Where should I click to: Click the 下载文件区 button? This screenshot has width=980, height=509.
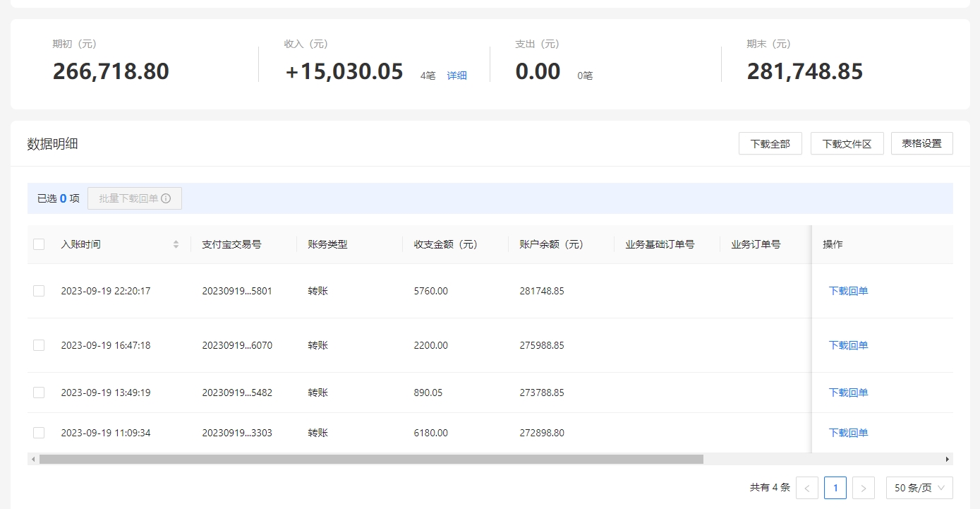pos(847,143)
